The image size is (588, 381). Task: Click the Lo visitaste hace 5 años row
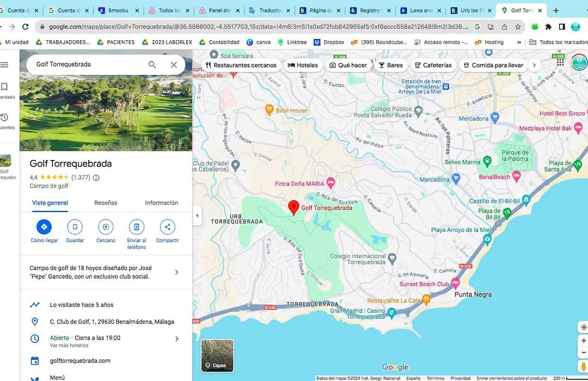pyautogui.click(x=106, y=305)
